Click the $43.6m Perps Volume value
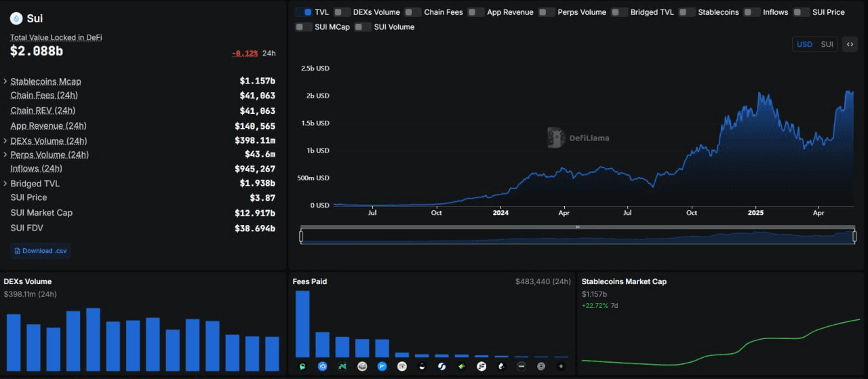 click(260, 155)
